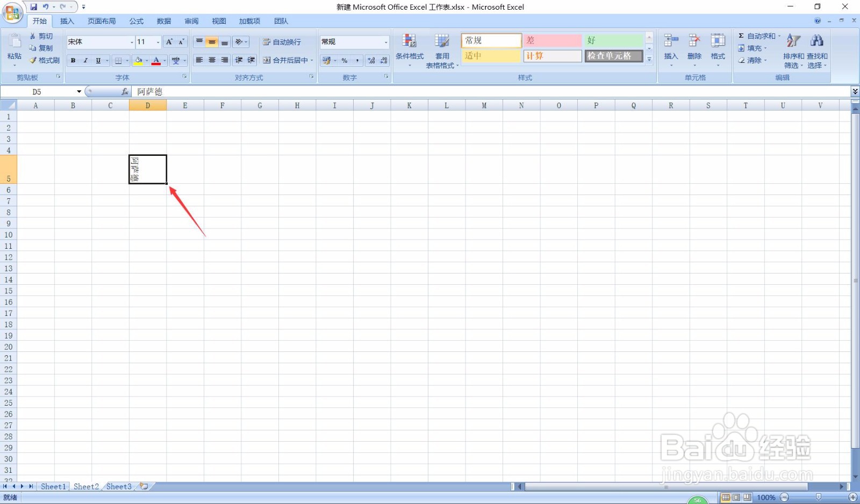Undo last action in quick access toolbar
860x504 pixels.
pyautogui.click(x=46, y=7)
